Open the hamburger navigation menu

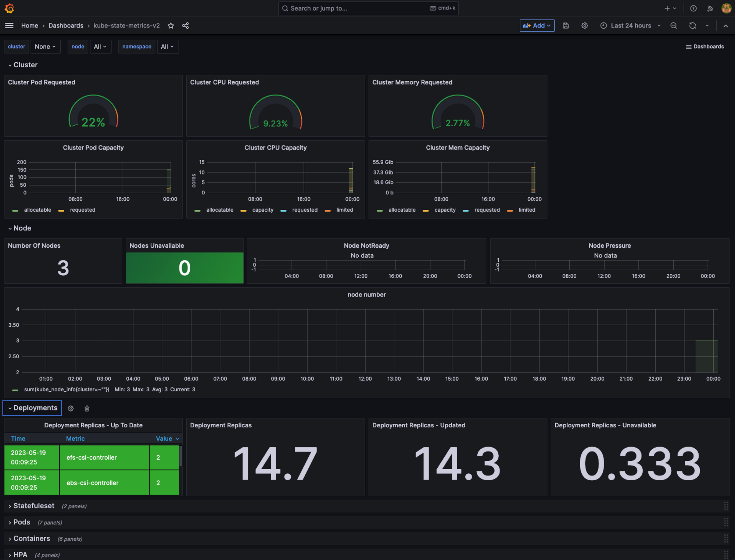[x=9, y=25]
